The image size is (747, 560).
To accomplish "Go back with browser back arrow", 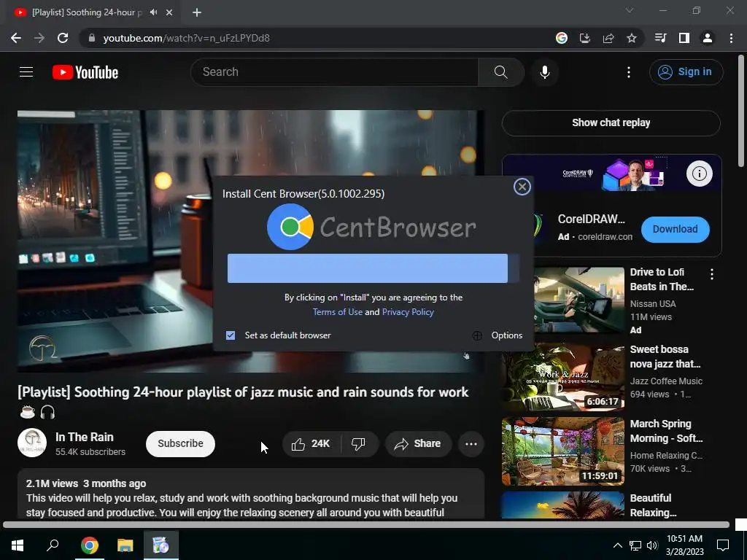I will pyautogui.click(x=16, y=38).
